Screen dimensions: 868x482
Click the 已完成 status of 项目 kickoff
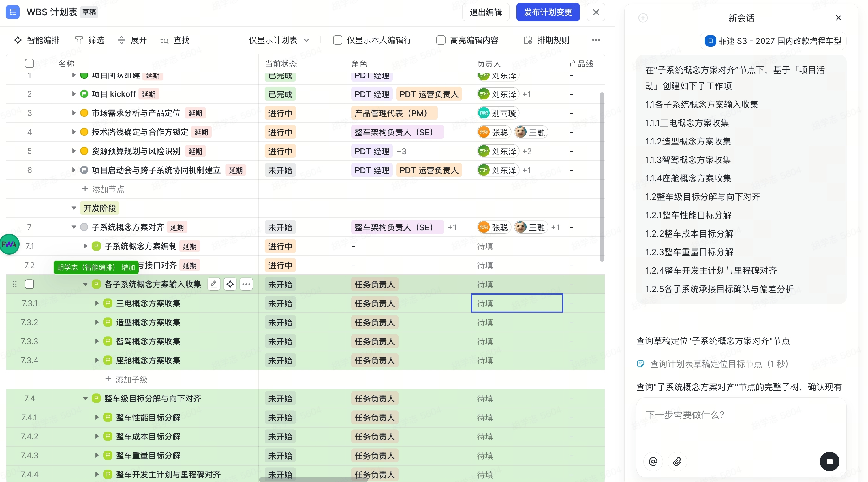coord(280,94)
